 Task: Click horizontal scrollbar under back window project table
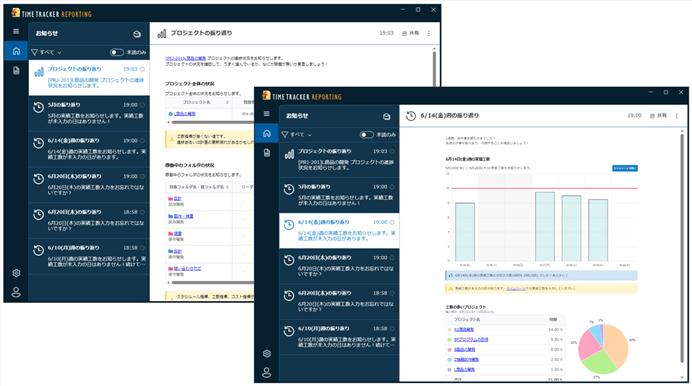pos(212,122)
